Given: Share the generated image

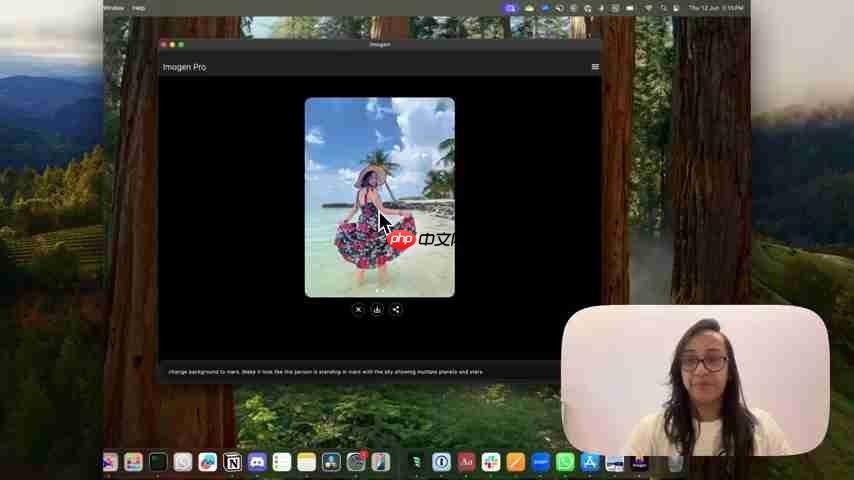Looking at the screenshot, I should coord(396,309).
